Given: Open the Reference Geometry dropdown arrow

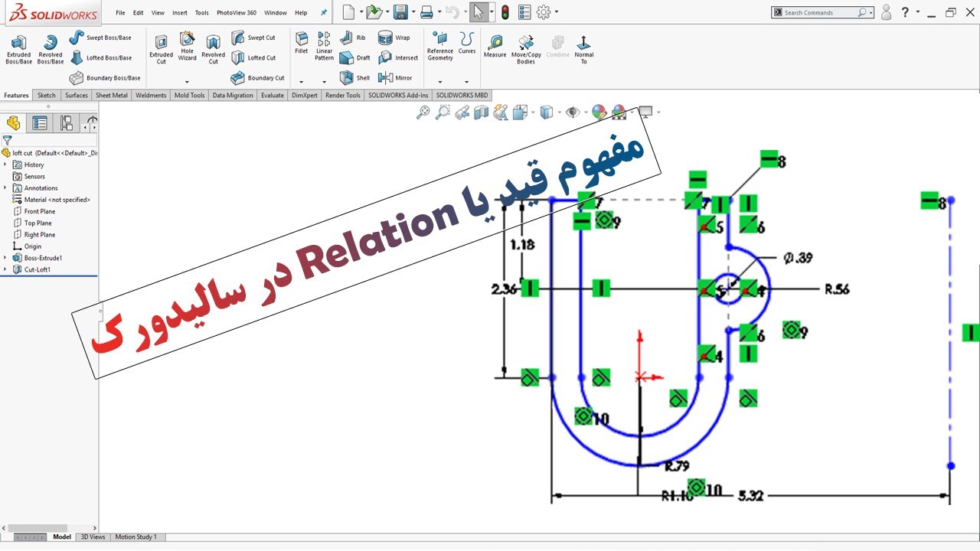Looking at the screenshot, I should [x=440, y=82].
